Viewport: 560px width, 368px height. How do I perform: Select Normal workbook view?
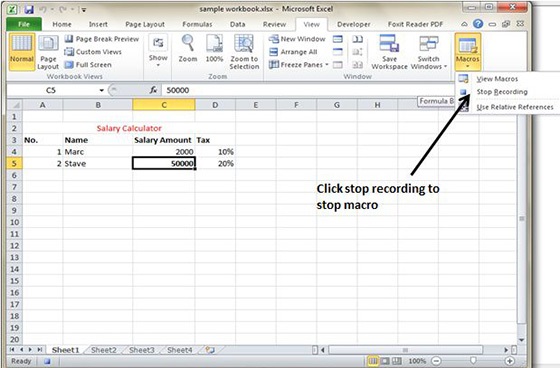coord(22,52)
